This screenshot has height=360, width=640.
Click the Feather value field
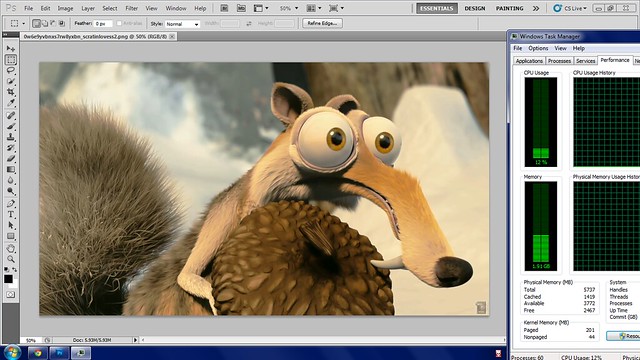[103, 24]
